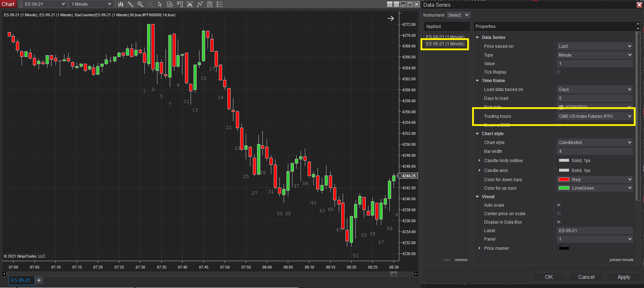Click the scrollbar left arrow under chart
The width and height of the screenshot is (644, 288).
click(4, 274)
